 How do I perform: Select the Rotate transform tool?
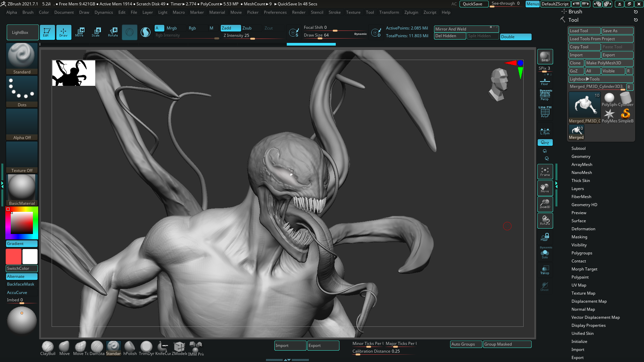(x=113, y=32)
